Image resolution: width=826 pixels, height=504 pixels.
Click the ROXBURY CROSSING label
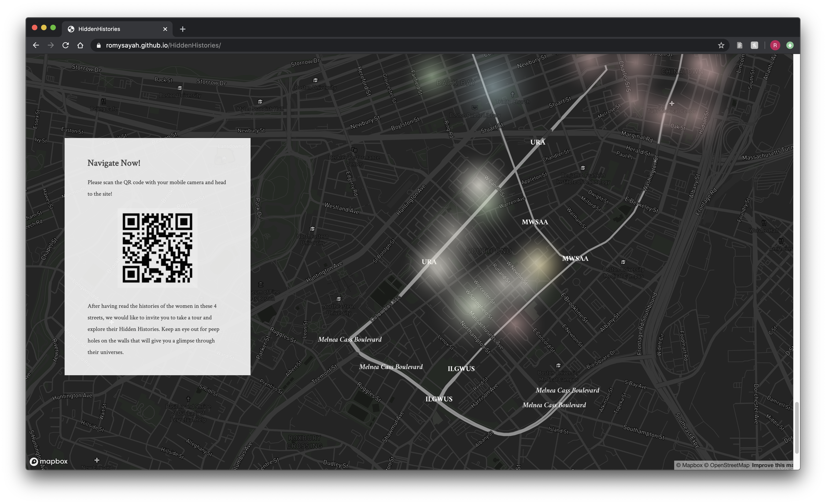point(304,442)
